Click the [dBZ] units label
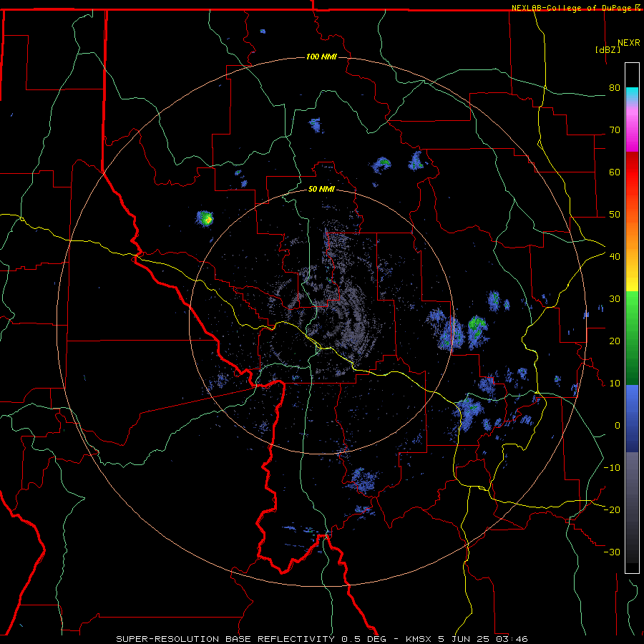644x644 pixels. pos(608,49)
